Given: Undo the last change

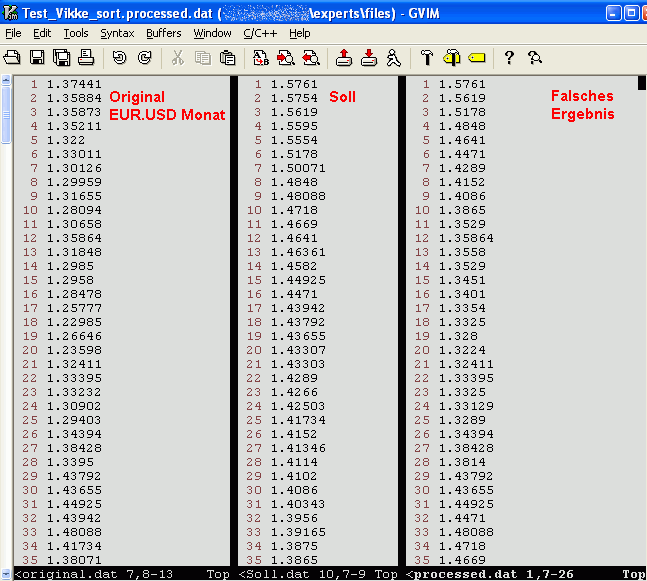Looking at the screenshot, I should click(x=119, y=58).
